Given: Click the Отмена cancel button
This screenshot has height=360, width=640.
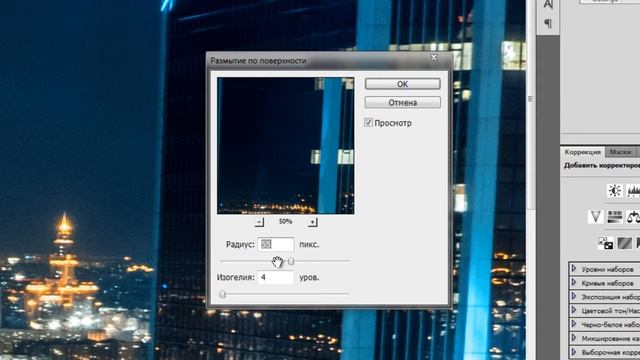Looking at the screenshot, I should [402, 102].
